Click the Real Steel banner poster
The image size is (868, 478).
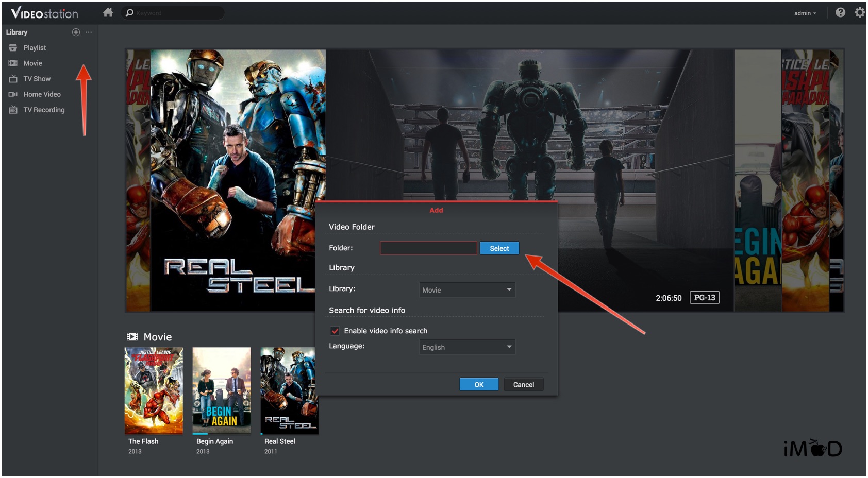point(238,180)
